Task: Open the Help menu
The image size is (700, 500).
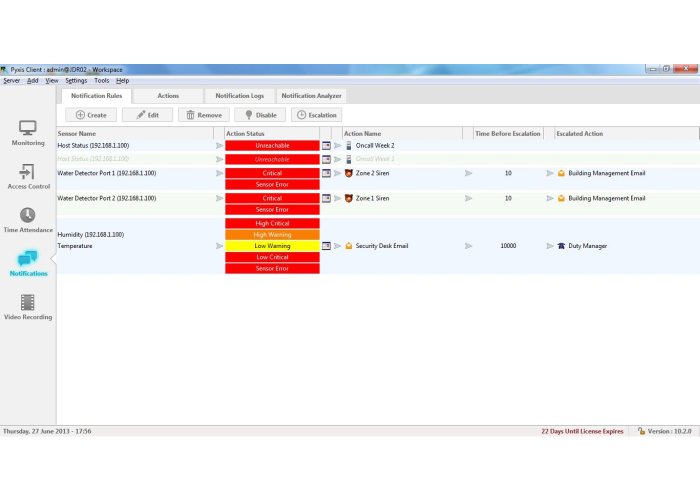Action: (x=122, y=81)
